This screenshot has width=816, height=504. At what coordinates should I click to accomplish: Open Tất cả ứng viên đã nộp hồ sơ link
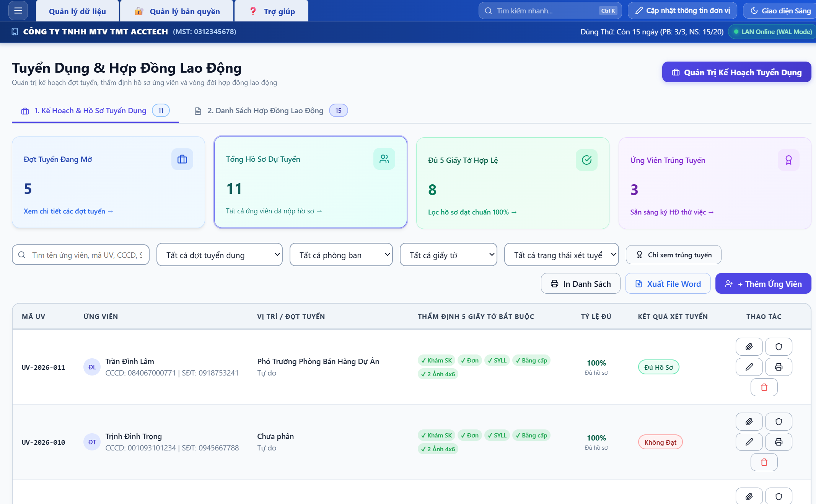[x=274, y=211]
